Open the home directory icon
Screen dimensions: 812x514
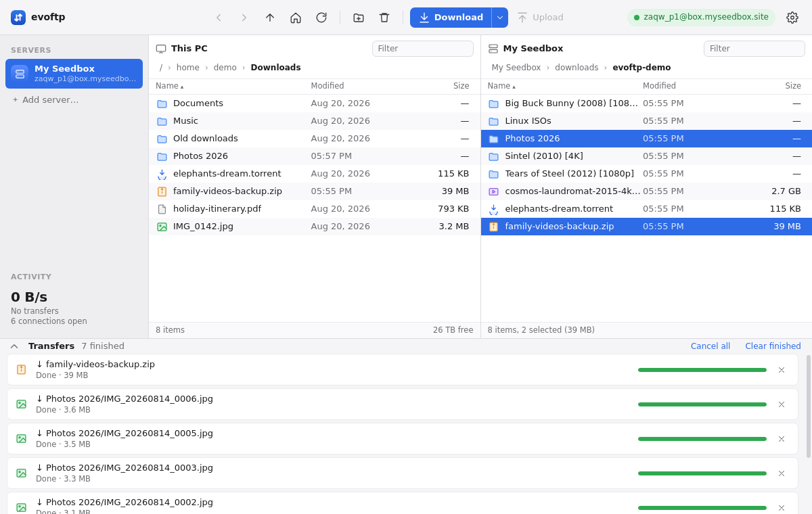[296, 18]
